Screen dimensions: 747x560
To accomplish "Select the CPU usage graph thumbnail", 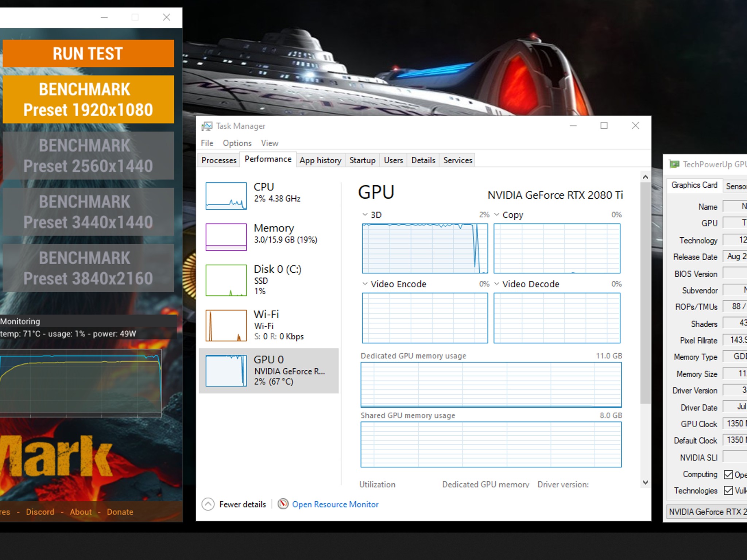I will click(226, 196).
